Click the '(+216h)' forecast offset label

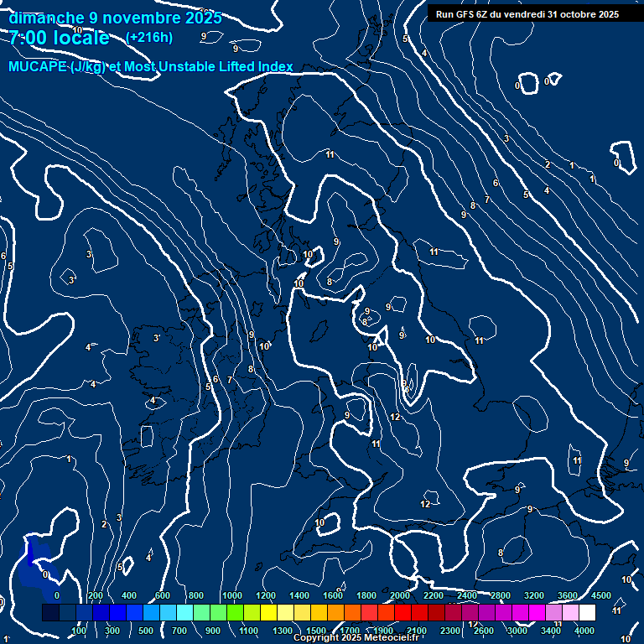148,37
